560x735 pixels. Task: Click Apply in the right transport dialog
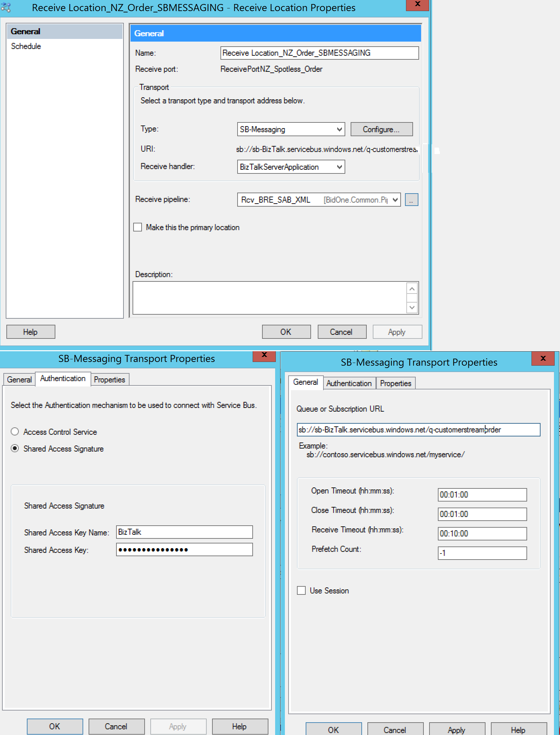(457, 729)
